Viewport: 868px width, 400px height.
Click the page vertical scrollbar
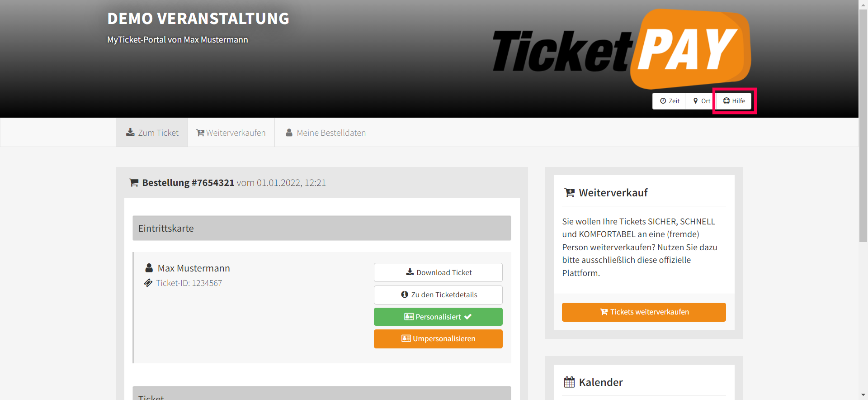tap(863, 200)
